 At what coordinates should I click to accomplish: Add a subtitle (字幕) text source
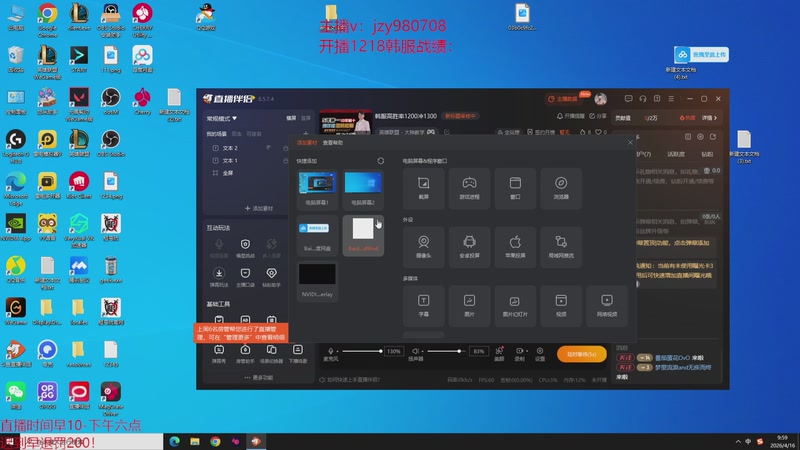[423, 306]
